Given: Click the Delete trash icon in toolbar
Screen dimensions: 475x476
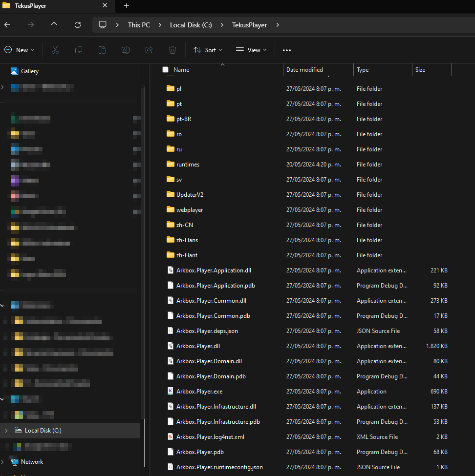Looking at the screenshot, I should (x=172, y=50).
